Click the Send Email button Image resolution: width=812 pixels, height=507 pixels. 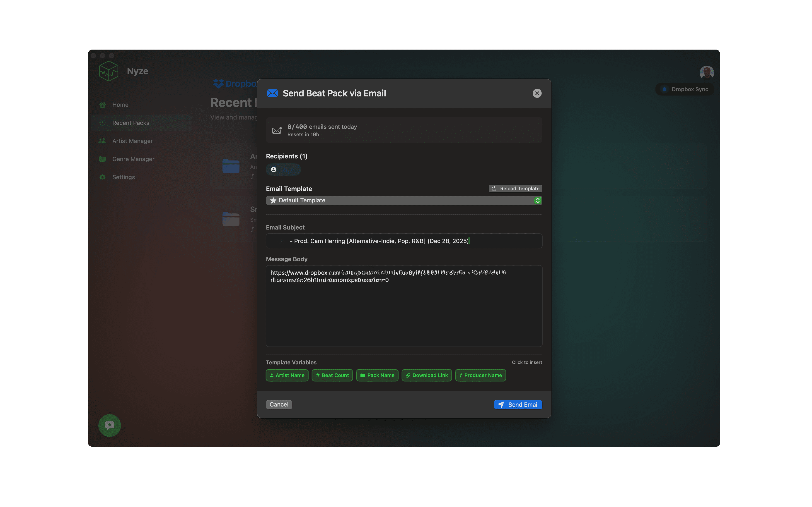[518, 404]
